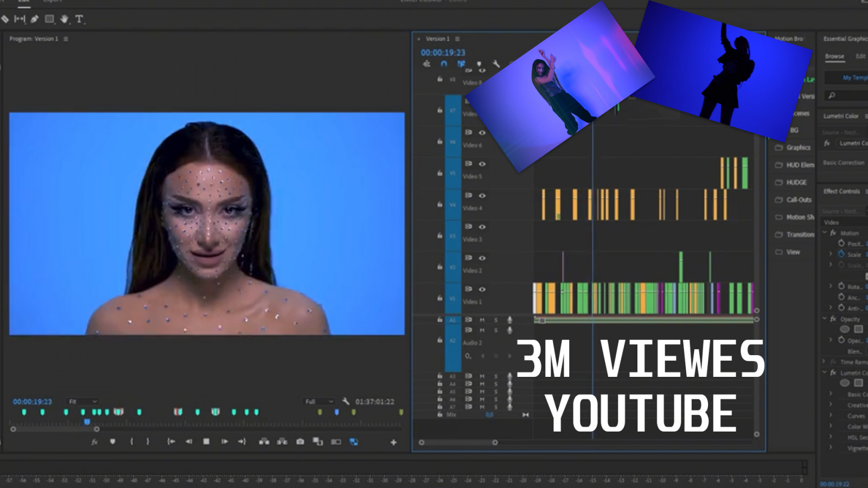Select the Slip tool in the top toolbar
The image size is (868, 488).
(20, 19)
